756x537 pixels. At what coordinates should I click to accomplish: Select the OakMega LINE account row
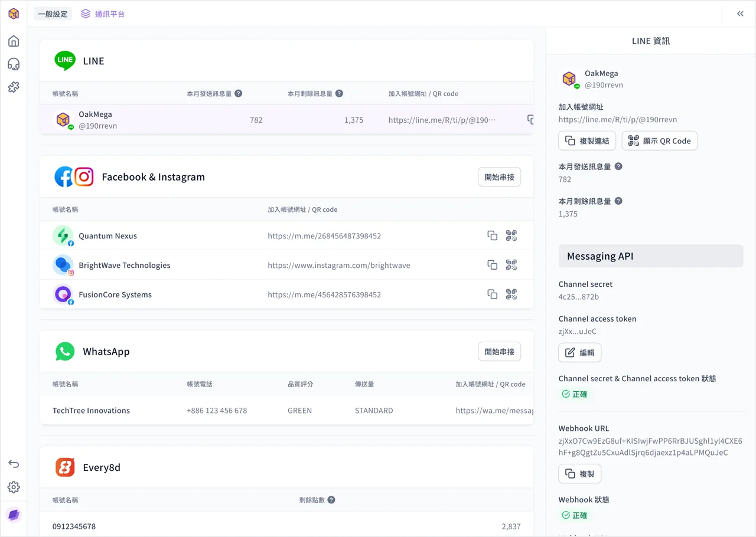coord(286,120)
